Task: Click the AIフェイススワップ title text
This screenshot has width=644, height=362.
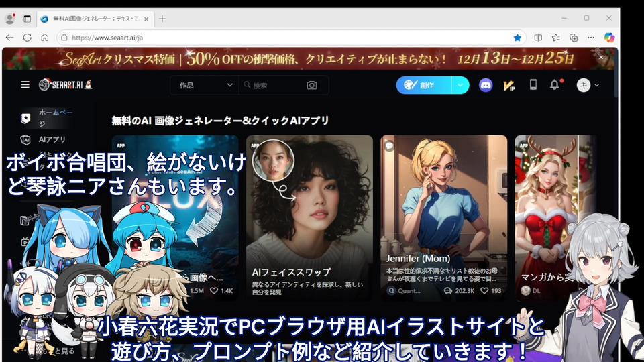Action: (291, 272)
